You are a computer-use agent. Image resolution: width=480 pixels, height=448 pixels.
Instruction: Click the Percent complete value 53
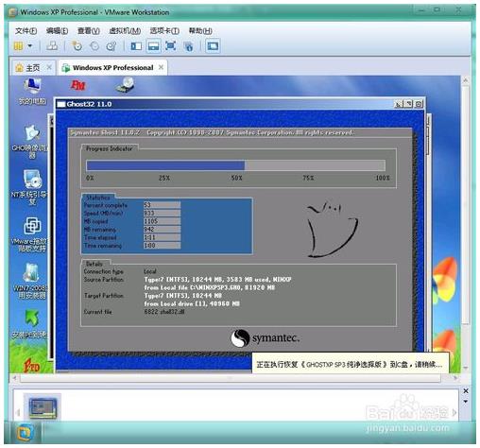(x=162, y=205)
